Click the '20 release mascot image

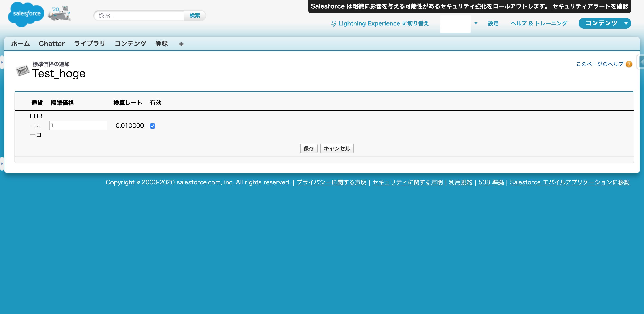click(59, 13)
